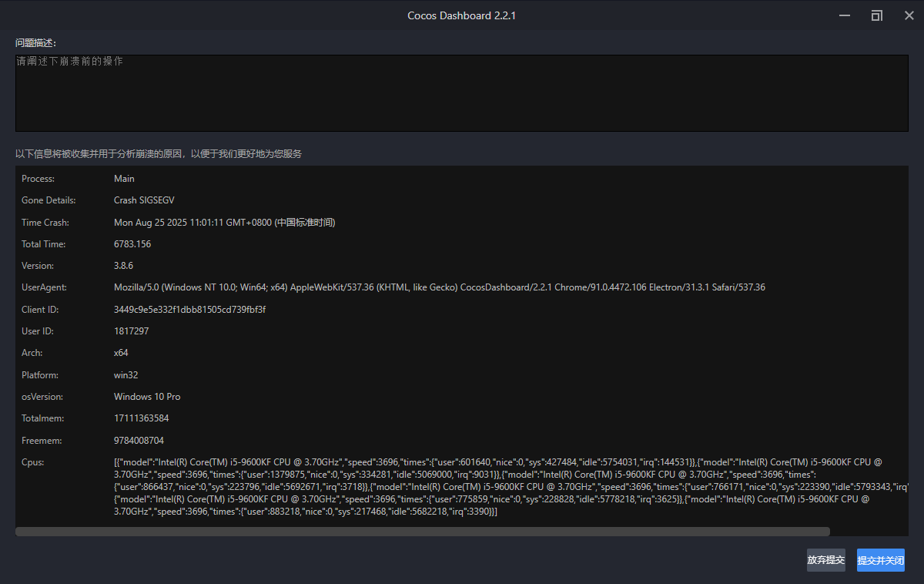Screen dimensions: 924x584
Task: Click the Platform value win32
Action: (x=126, y=375)
